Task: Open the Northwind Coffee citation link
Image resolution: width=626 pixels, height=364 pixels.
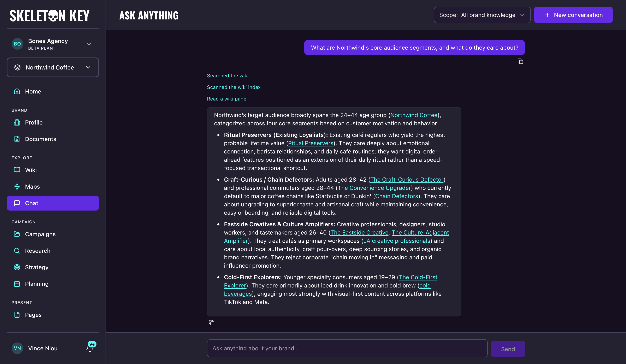Action: (x=414, y=115)
